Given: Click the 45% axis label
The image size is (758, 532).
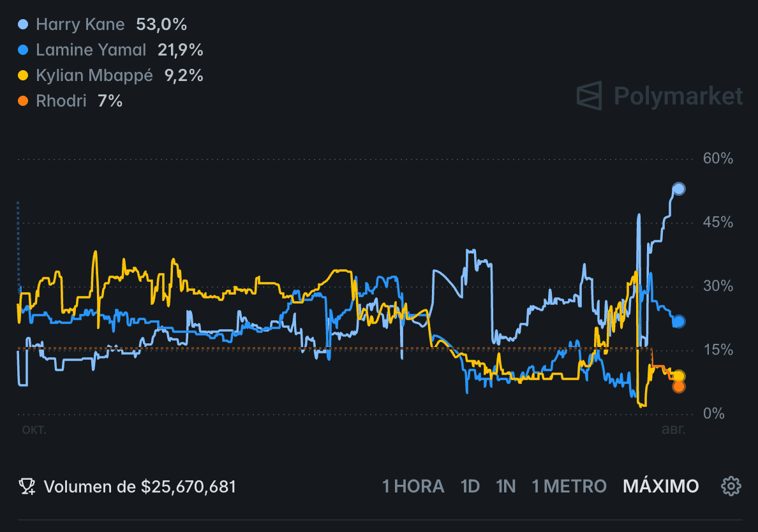Looking at the screenshot, I should [718, 222].
